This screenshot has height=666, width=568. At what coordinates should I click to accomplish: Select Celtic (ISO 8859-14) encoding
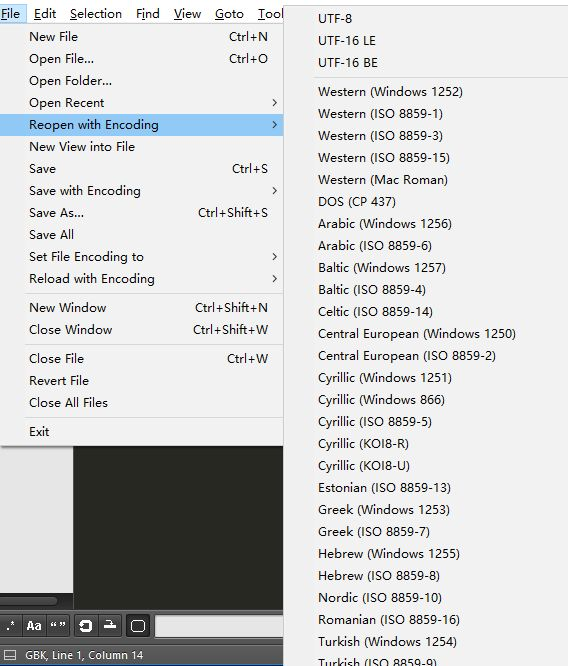[426, 312]
